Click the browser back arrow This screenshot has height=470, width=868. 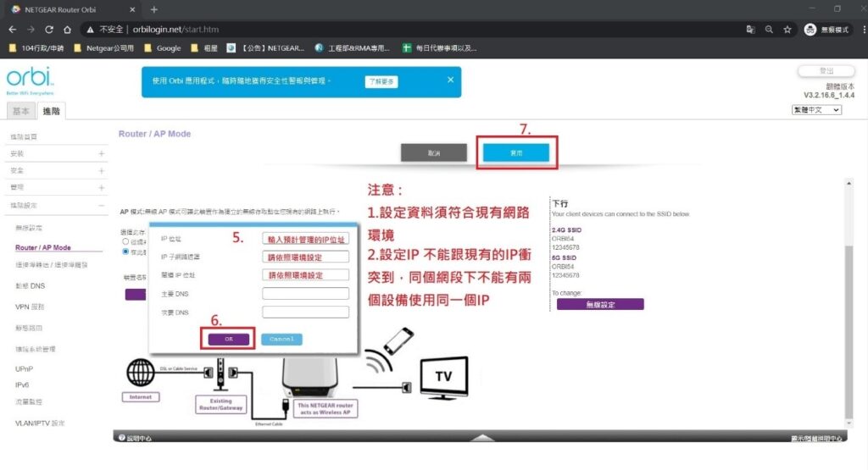[x=12, y=29]
